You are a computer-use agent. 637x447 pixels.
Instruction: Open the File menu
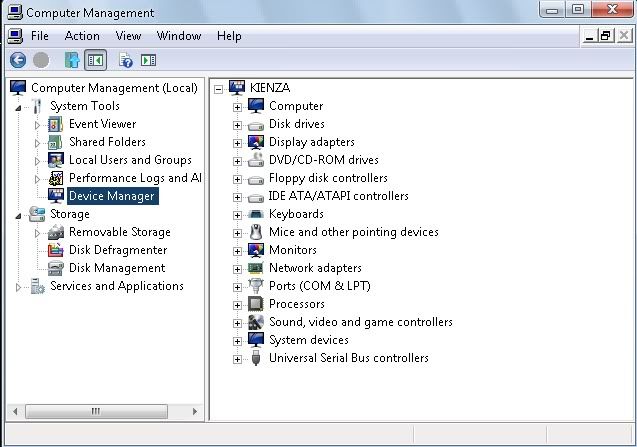tap(40, 36)
